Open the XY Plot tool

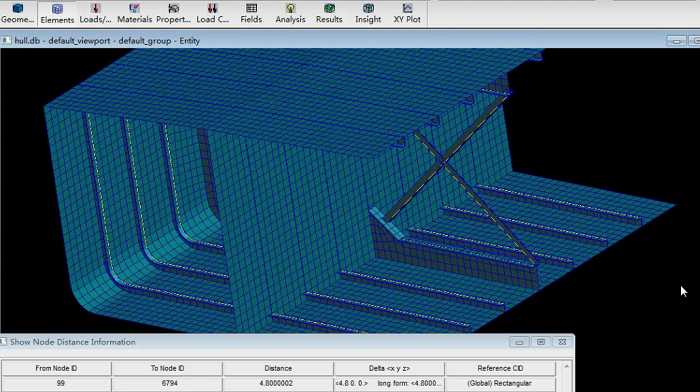407,13
